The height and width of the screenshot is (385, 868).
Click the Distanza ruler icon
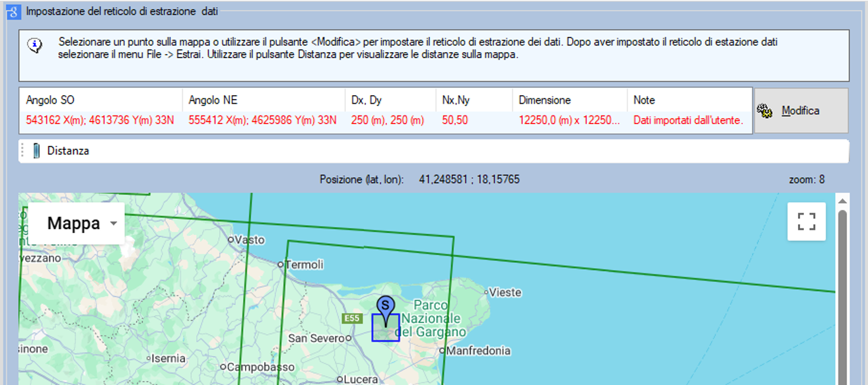point(36,151)
